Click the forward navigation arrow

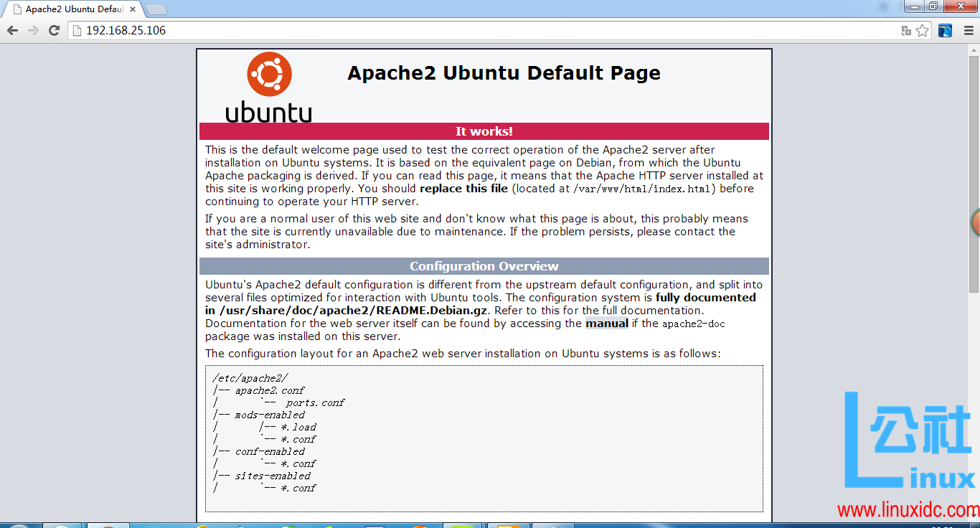(x=32, y=30)
